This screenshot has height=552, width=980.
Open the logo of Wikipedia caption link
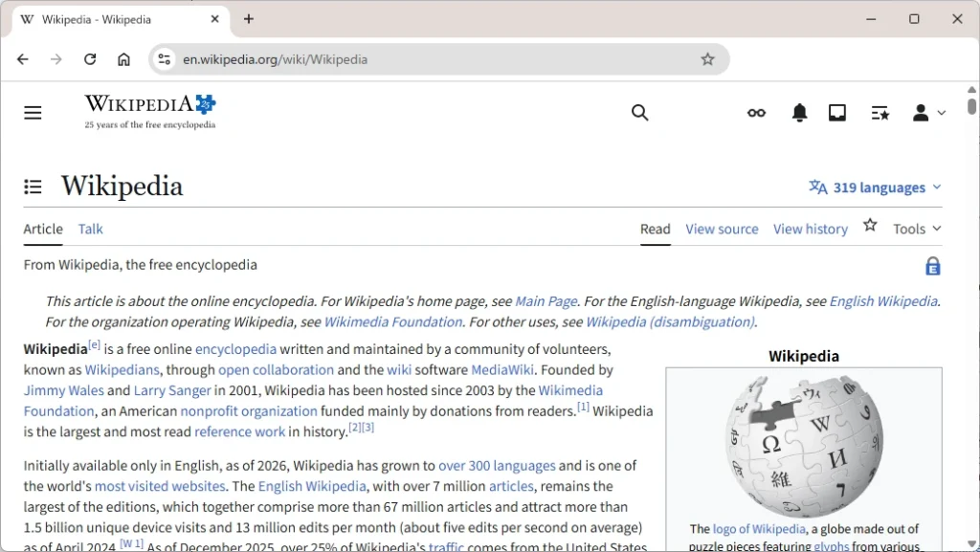click(759, 529)
